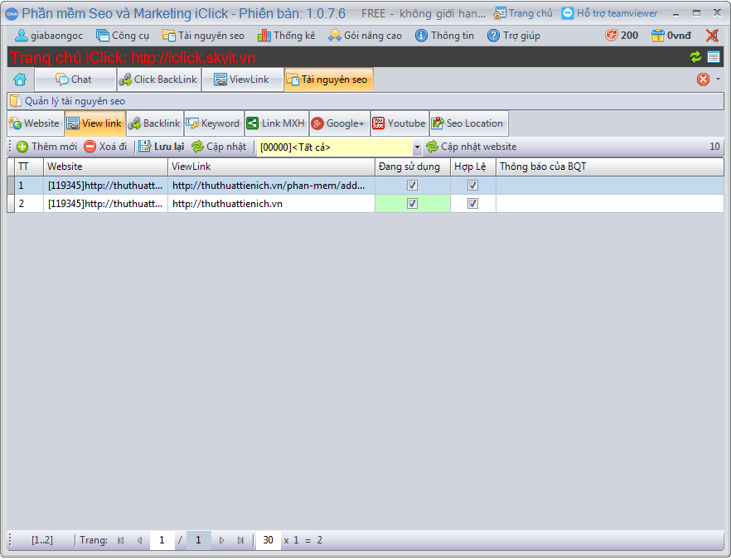This screenshot has width=731, height=560.
Task: Uncheck Đang sử dụng for row 1
Action: 412,186
